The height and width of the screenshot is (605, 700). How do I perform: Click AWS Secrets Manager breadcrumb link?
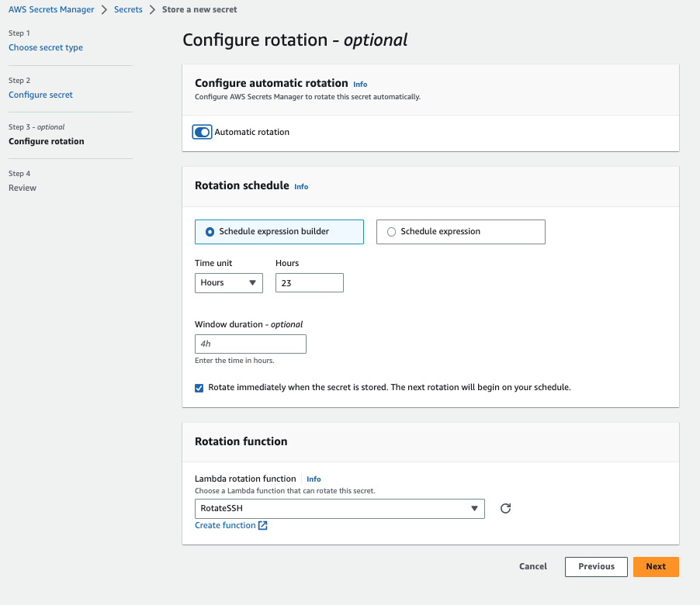click(x=51, y=10)
